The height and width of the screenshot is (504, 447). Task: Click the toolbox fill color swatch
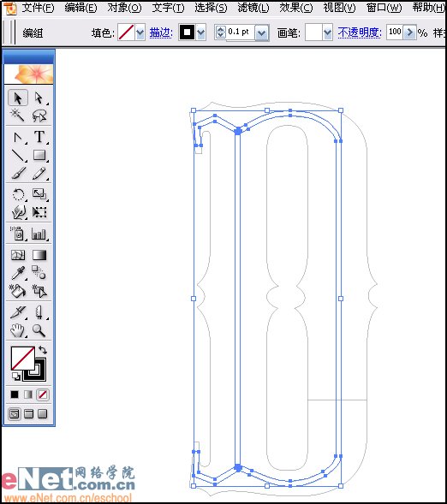tap(22, 358)
